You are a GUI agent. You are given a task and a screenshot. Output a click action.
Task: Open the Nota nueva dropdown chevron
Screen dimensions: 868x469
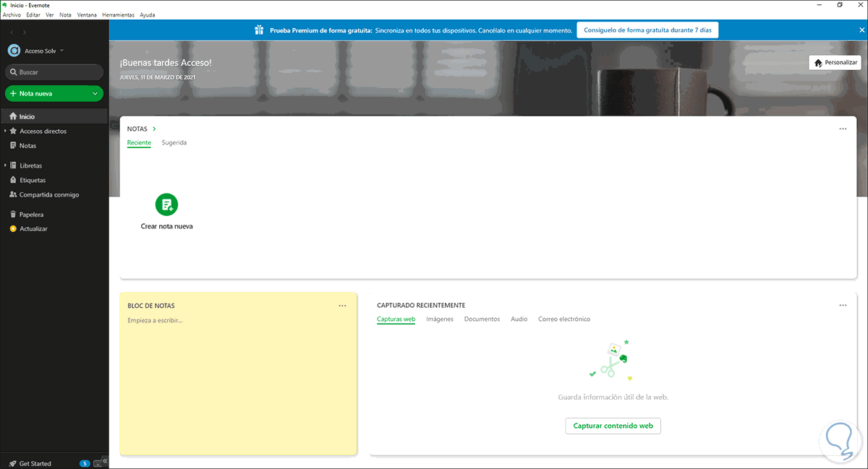coord(95,93)
